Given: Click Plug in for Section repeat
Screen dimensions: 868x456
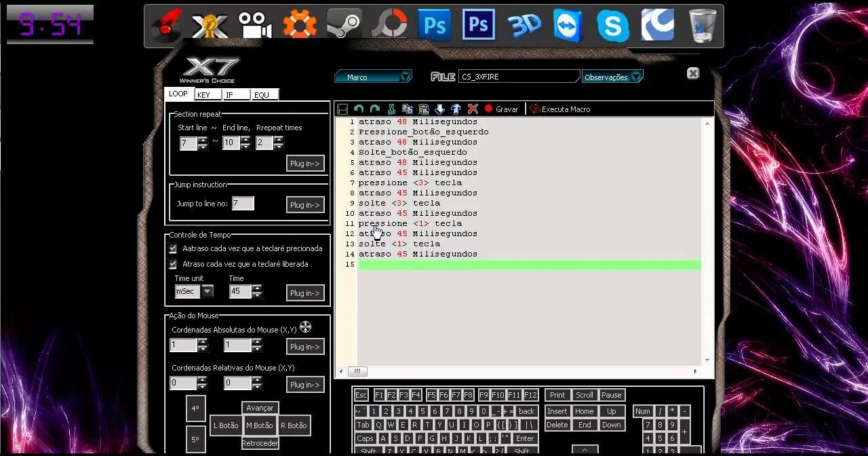Looking at the screenshot, I should tap(305, 164).
